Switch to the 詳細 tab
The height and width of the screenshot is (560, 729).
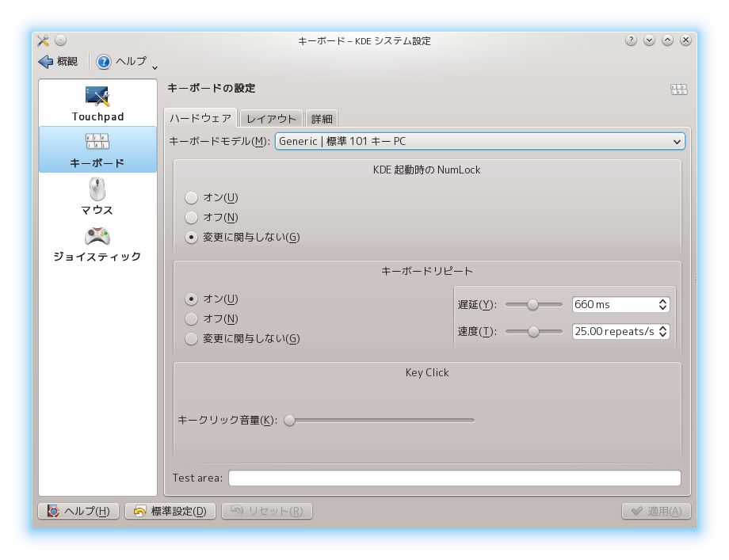point(322,119)
